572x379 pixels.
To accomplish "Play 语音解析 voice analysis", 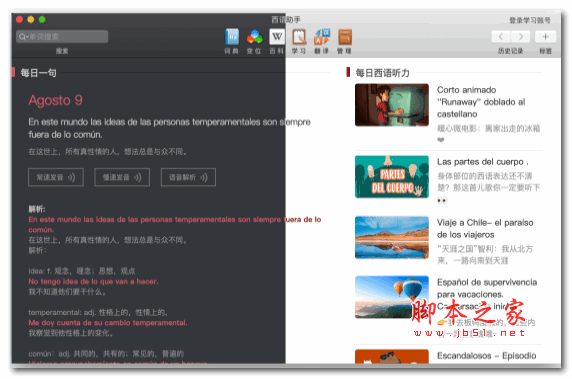I will (x=188, y=177).
